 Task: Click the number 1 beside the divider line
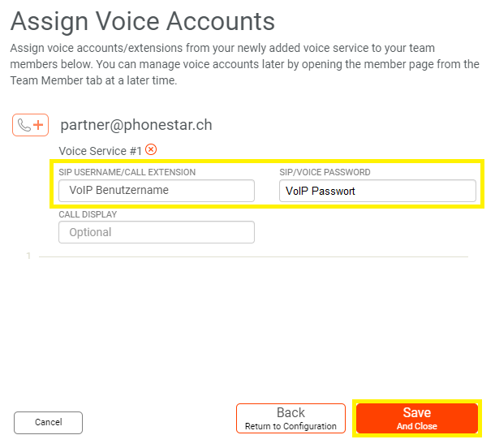point(28,256)
